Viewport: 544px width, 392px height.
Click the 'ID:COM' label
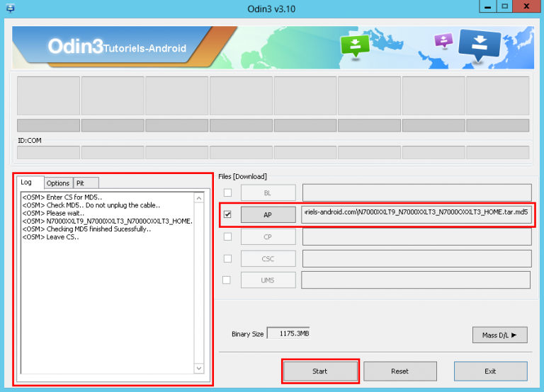click(30, 140)
